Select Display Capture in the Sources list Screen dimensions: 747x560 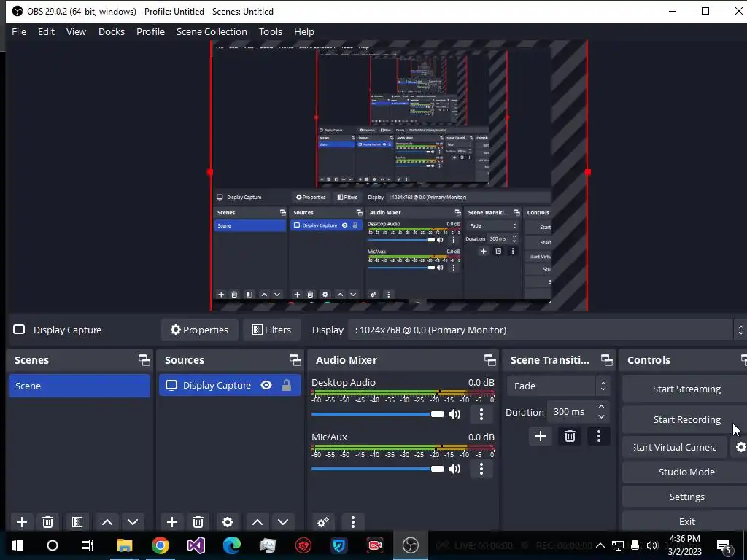point(230,385)
